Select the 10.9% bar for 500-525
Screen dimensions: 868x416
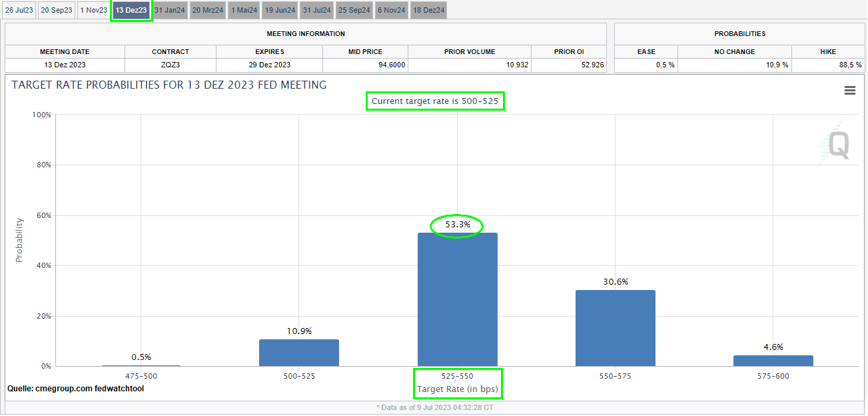click(x=299, y=353)
